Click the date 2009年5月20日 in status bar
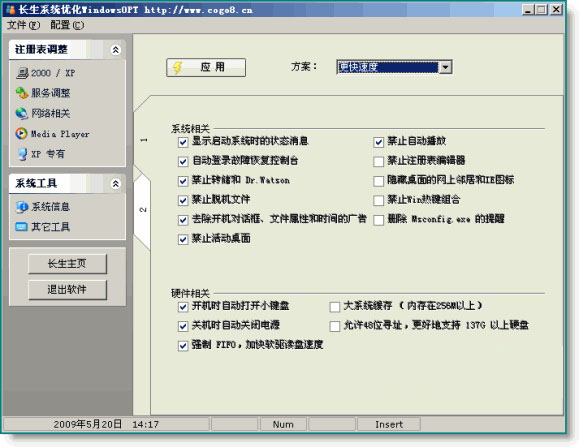This screenshot has width=580, height=447. tap(88, 424)
